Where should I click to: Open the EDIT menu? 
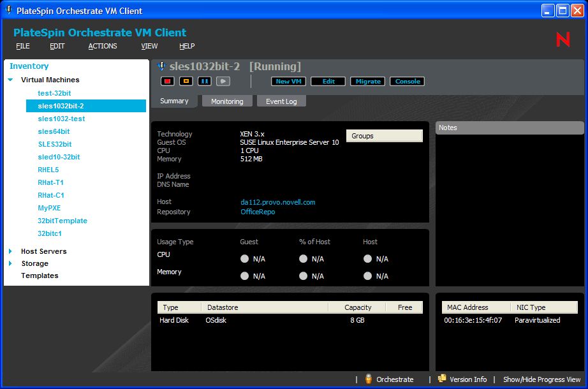[x=57, y=46]
